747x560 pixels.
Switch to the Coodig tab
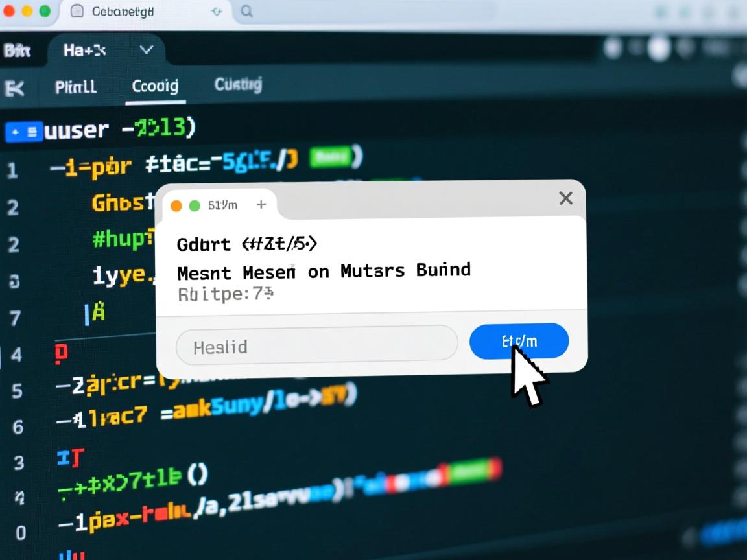[x=155, y=87]
